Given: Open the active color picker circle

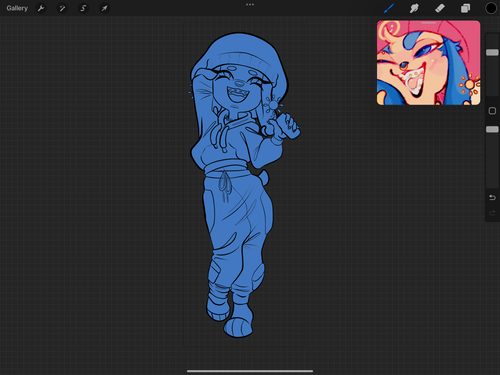Looking at the screenshot, I should [491, 8].
